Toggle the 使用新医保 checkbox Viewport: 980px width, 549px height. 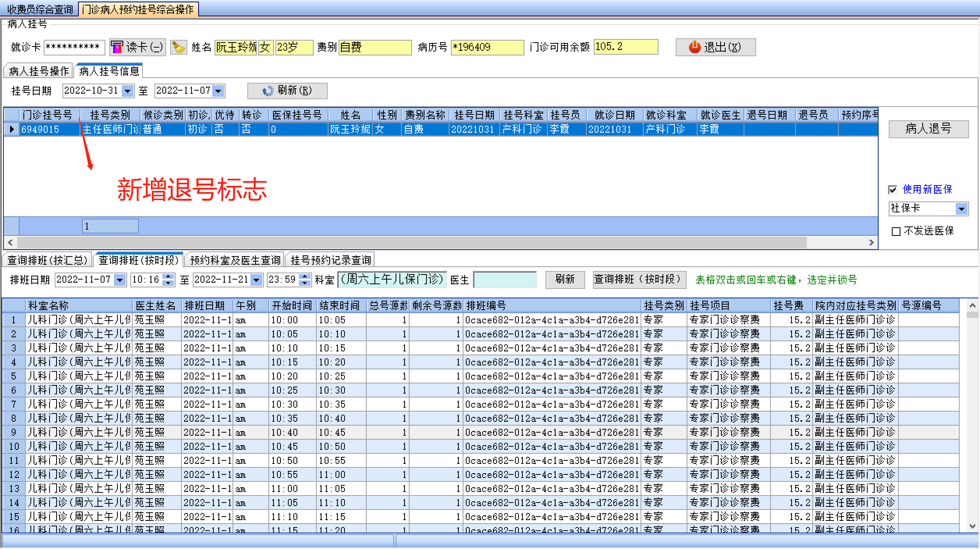pyautogui.click(x=893, y=190)
